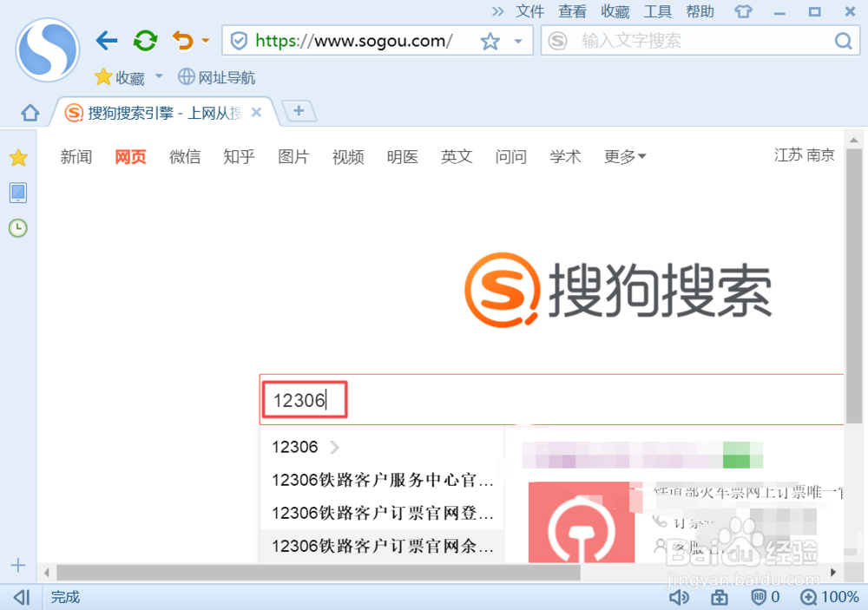Go to 问问 search category
868x610 pixels.
tap(511, 157)
